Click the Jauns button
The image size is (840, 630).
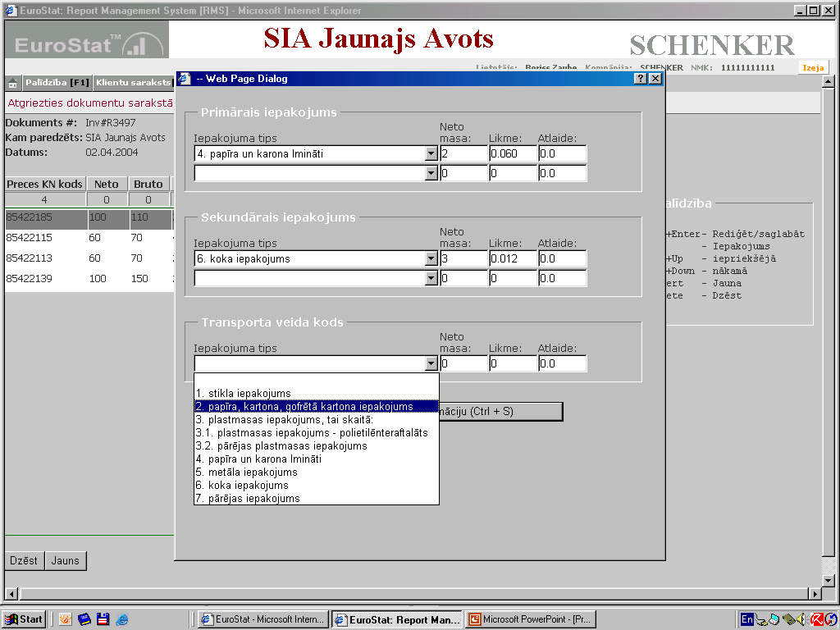click(x=66, y=560)
